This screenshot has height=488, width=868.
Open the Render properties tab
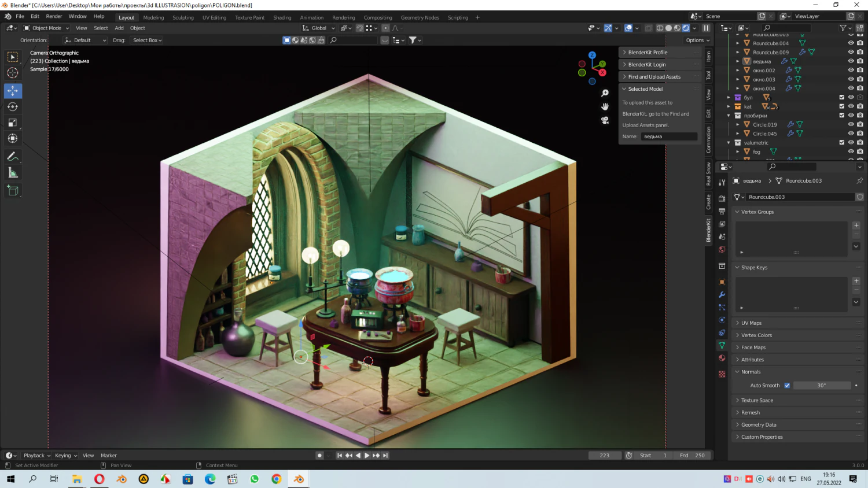pyautogui.click(x=722, y=198)
